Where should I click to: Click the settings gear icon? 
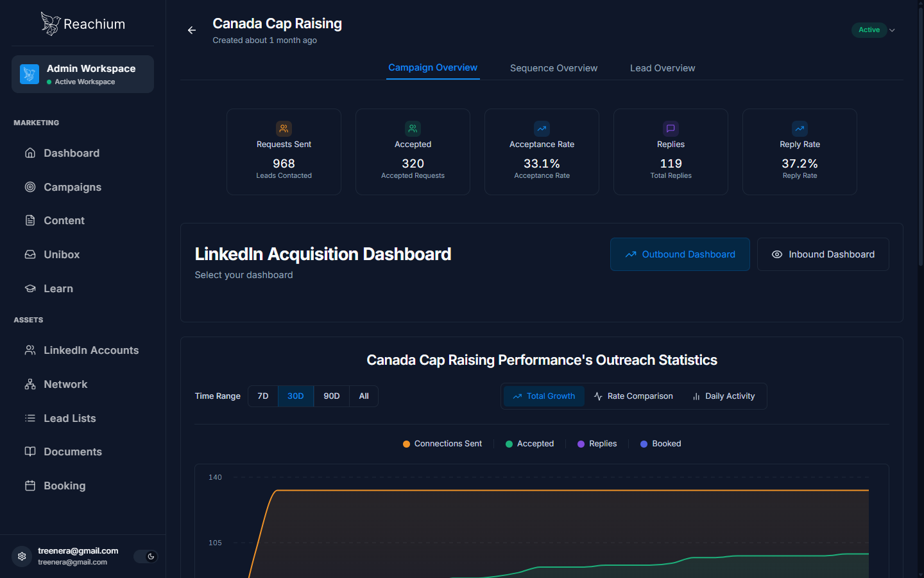point(22,556)
